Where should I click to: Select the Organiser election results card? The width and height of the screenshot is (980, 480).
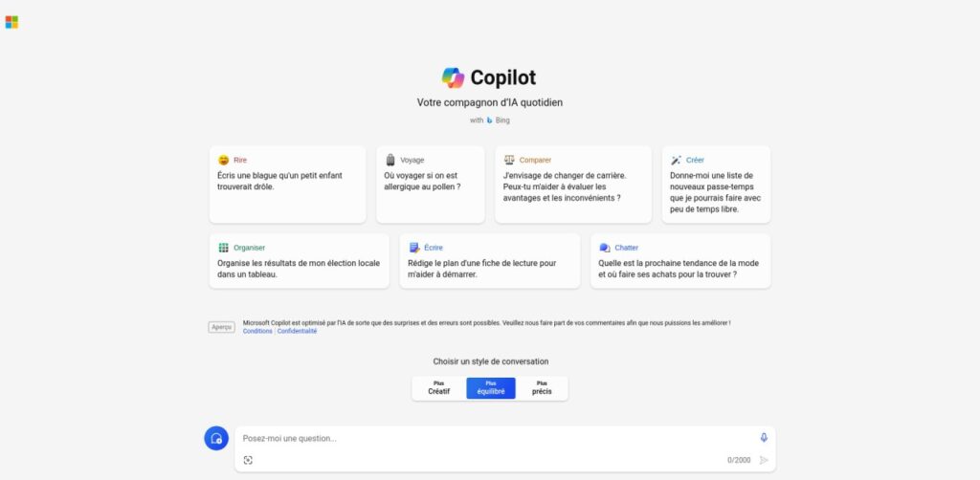tap(300, 261)
